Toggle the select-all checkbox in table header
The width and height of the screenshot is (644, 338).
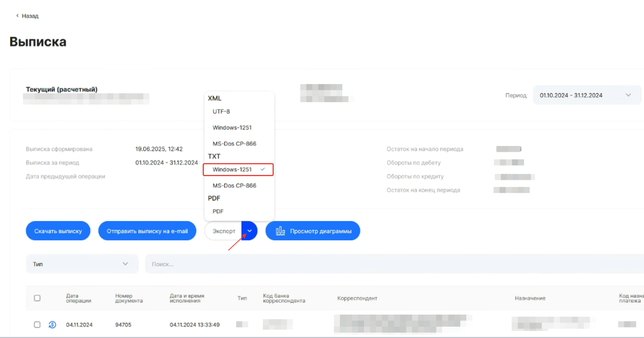[x=37, y=298]
